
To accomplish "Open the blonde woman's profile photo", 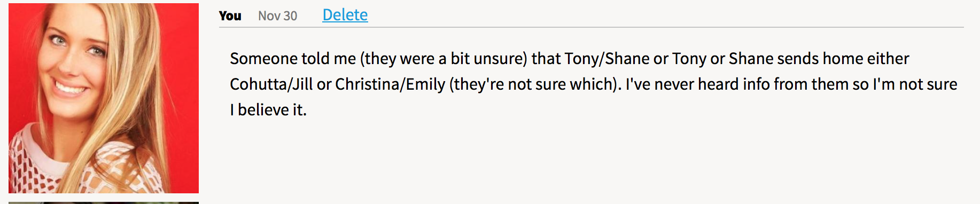I will pyautogui.click(x=104, y=98).
